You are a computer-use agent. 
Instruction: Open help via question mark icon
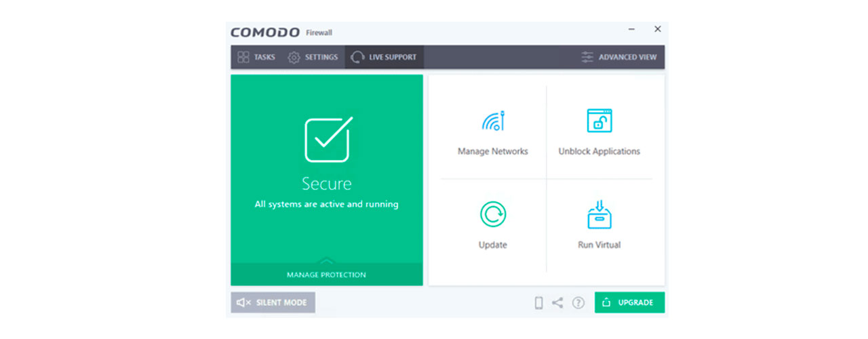(x=578, y=303)
